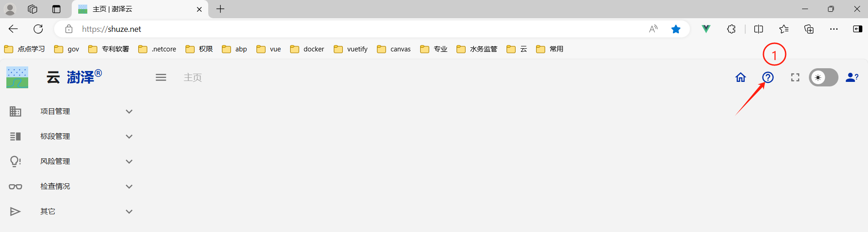Open browser extensions puzzle icon
Image resolution: width=868 pixels, height=232 pixels.
[731, 29]
